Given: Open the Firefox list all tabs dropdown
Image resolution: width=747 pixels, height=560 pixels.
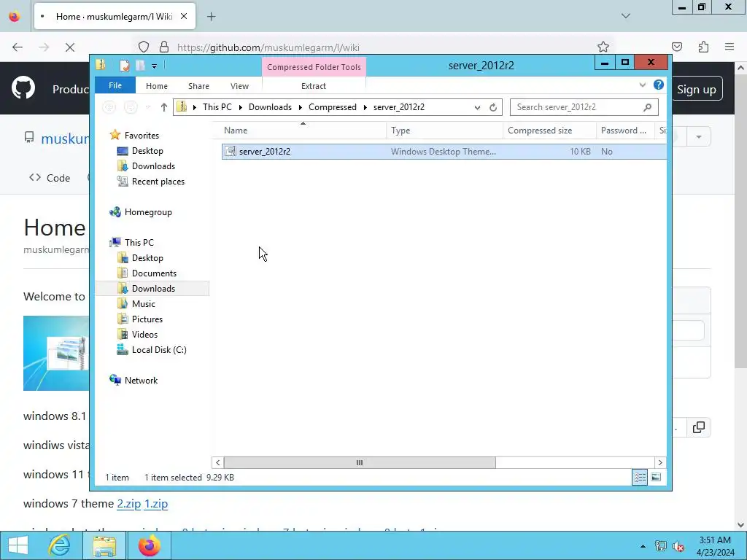Looking at the screenshot, I should [x=625, y=16].
